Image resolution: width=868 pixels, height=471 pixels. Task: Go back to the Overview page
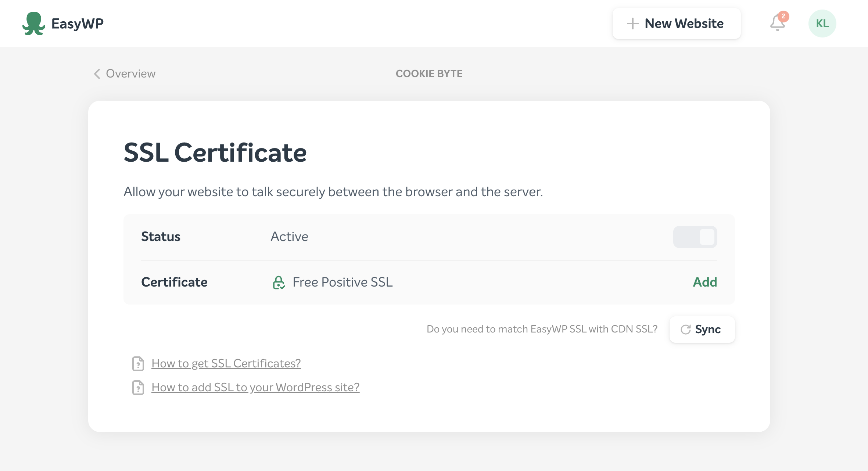130,74
